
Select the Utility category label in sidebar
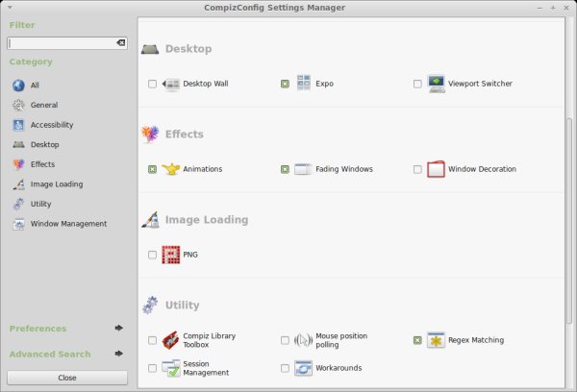[x=40, y=204]
